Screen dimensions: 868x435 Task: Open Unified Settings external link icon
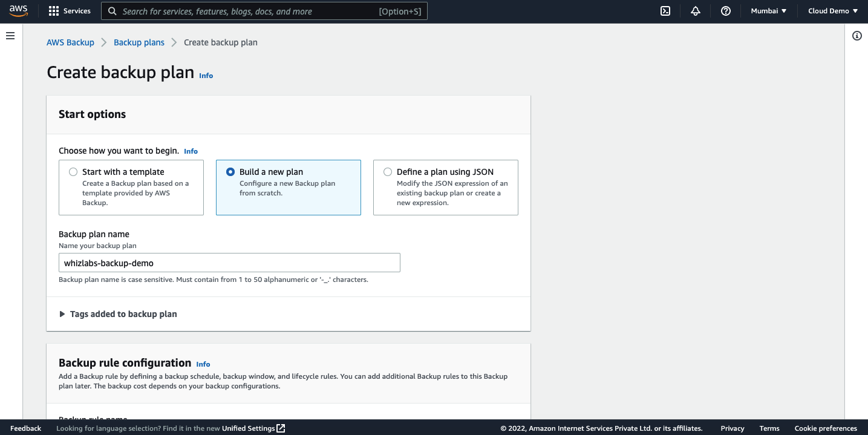pos(281,428)
